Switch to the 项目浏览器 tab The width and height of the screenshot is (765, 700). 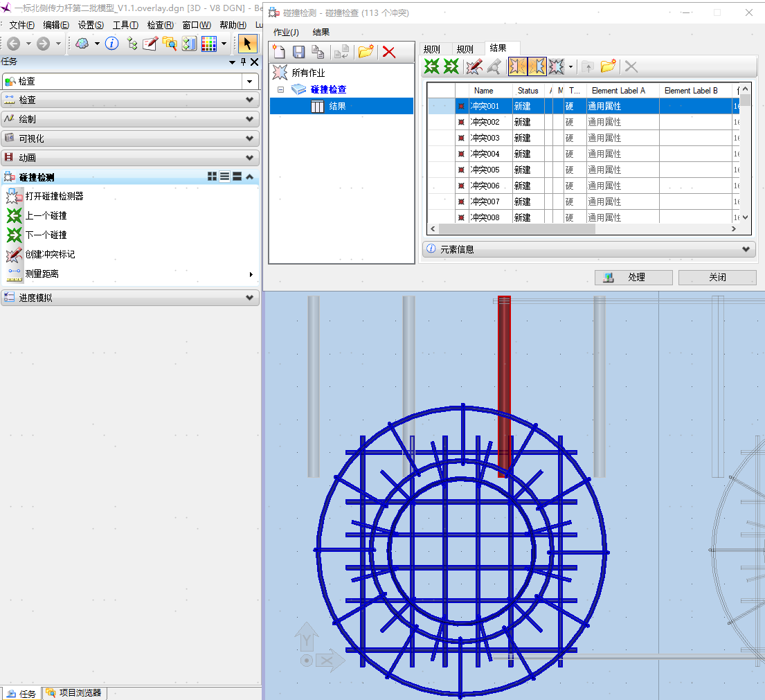click(75, 693)
